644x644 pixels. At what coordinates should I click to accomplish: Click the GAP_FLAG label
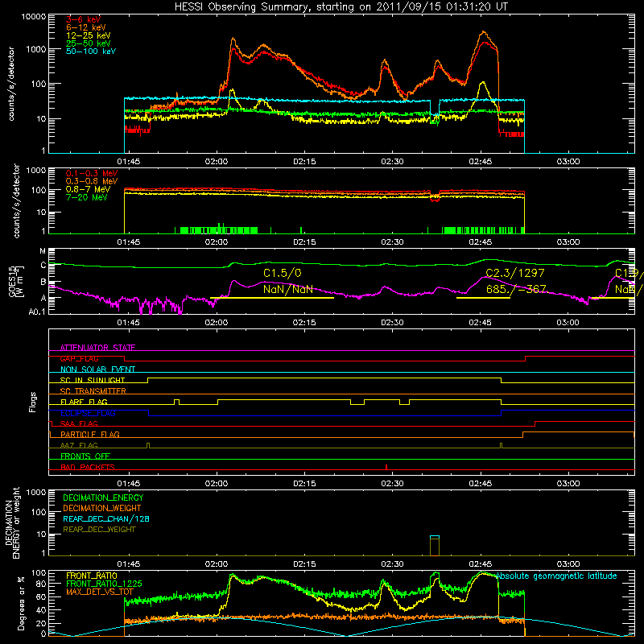(x=79, y=358)
